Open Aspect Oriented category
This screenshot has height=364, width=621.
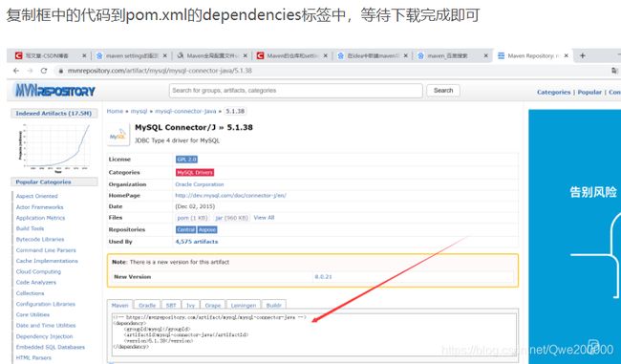point(37,196)
